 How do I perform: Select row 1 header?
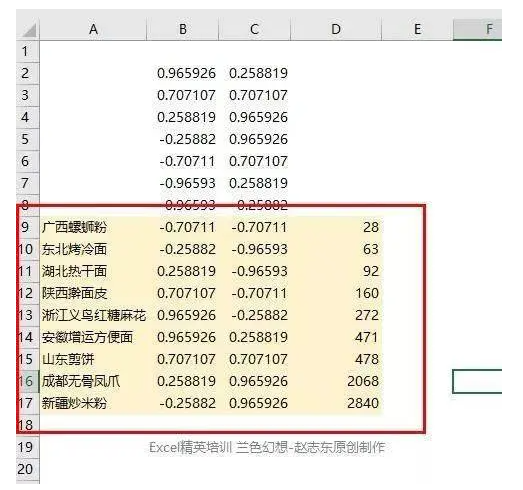(x=28, y=51)
